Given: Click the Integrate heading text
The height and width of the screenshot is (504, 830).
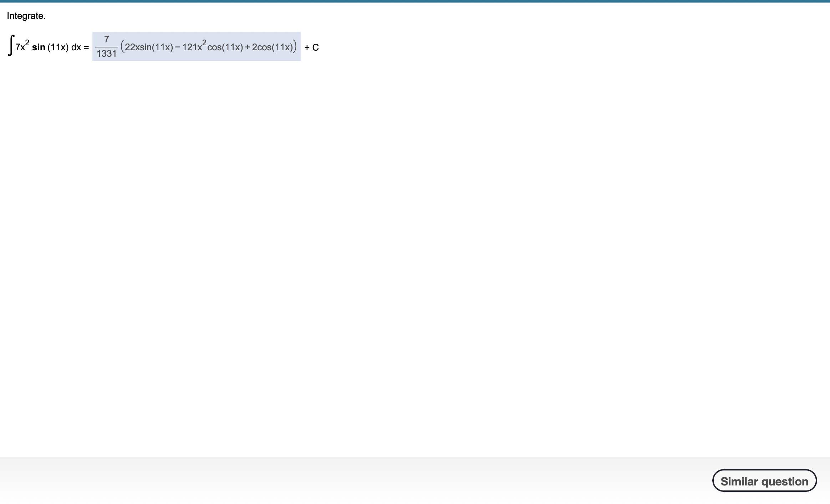Looking at the screenshot, I should pyautogui.click(x=26, y=16).
